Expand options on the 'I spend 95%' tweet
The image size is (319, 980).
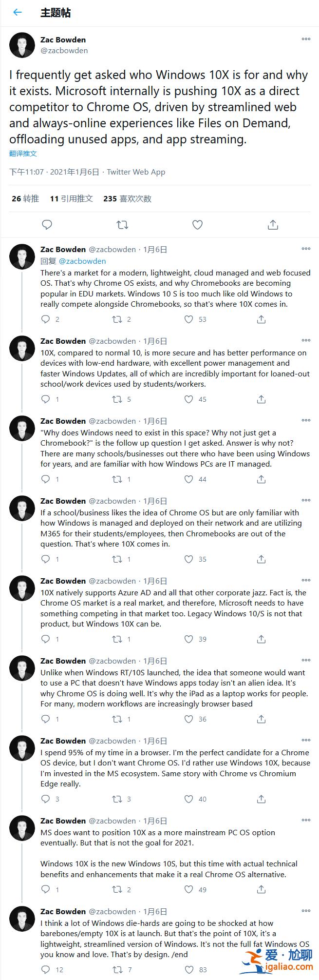pyautogui.click(x=306, y=740)
